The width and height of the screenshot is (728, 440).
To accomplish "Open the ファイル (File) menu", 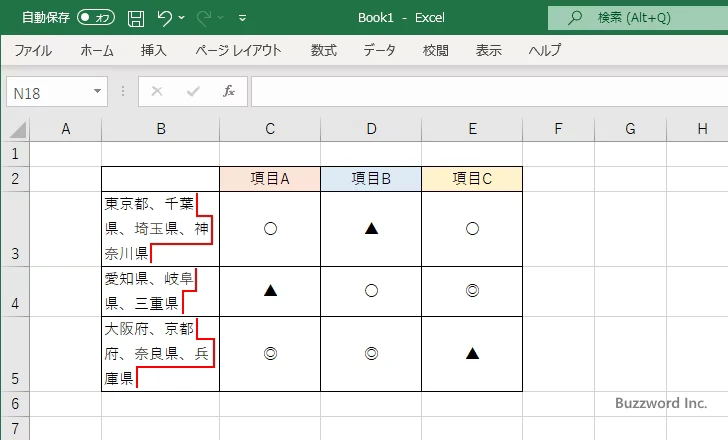I will tap(33, 50).
